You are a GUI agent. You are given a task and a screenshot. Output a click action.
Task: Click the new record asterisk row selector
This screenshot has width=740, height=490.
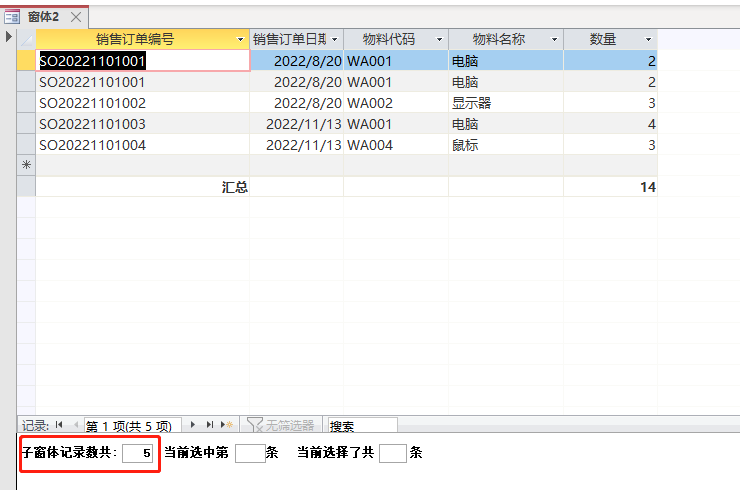coord(26,165)
